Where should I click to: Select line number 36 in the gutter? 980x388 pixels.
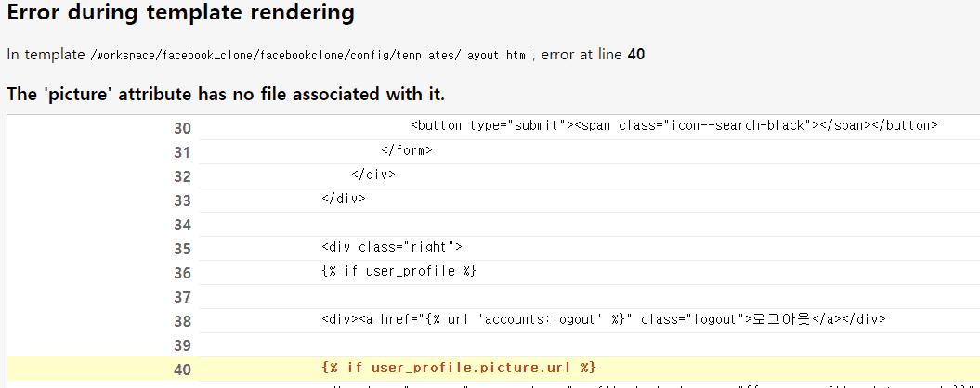pyautogui.click(x=182, y=272)
